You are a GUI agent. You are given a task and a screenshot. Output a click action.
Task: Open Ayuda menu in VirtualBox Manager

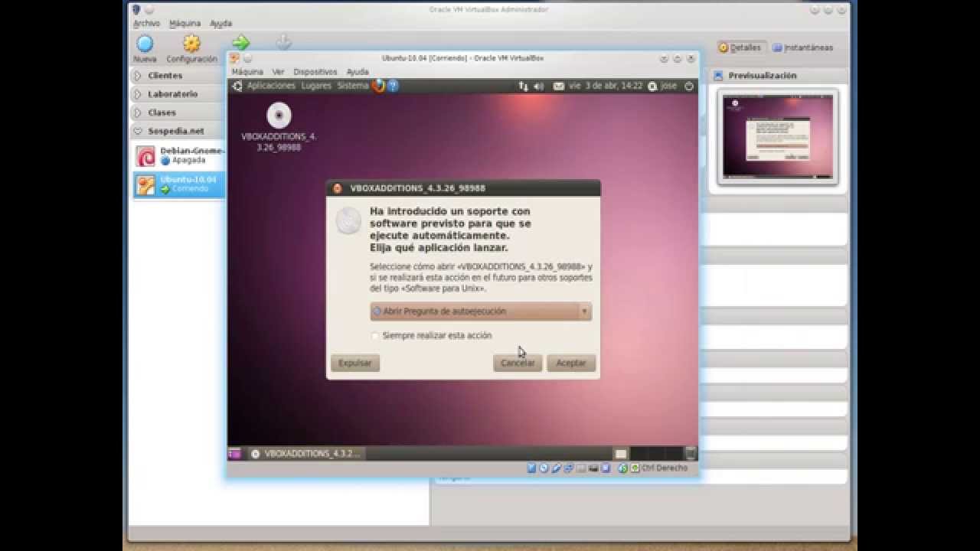[x=220, y=24]
